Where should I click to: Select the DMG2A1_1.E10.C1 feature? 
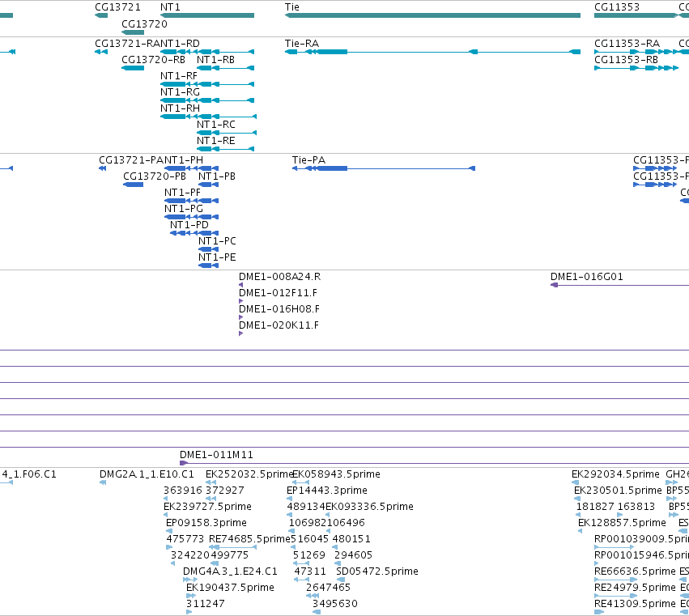point(103,482)
